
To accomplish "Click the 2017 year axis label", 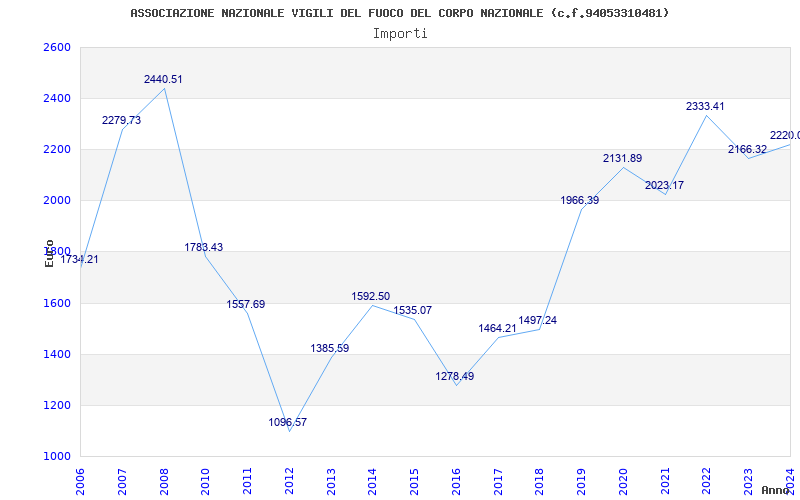I will 498,481.
